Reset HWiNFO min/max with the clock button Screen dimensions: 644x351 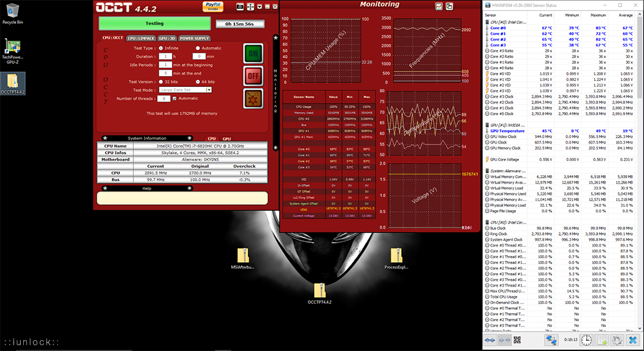(587, 340)
